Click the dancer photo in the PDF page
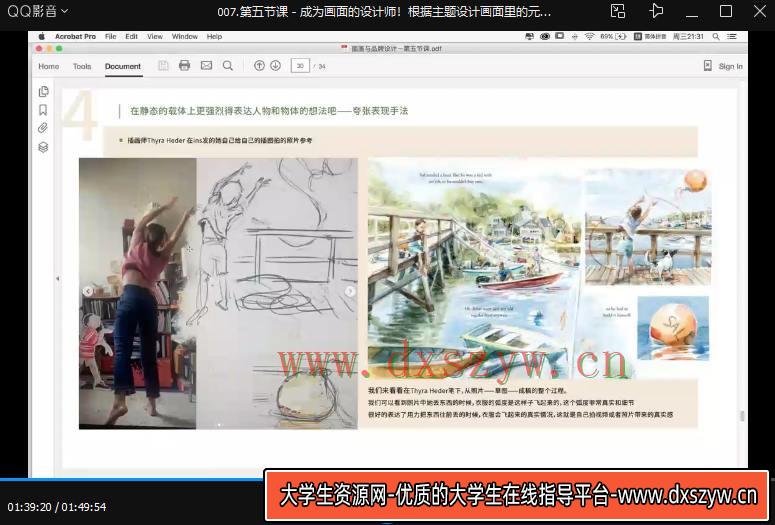775x525 pixels. point(137,293)
